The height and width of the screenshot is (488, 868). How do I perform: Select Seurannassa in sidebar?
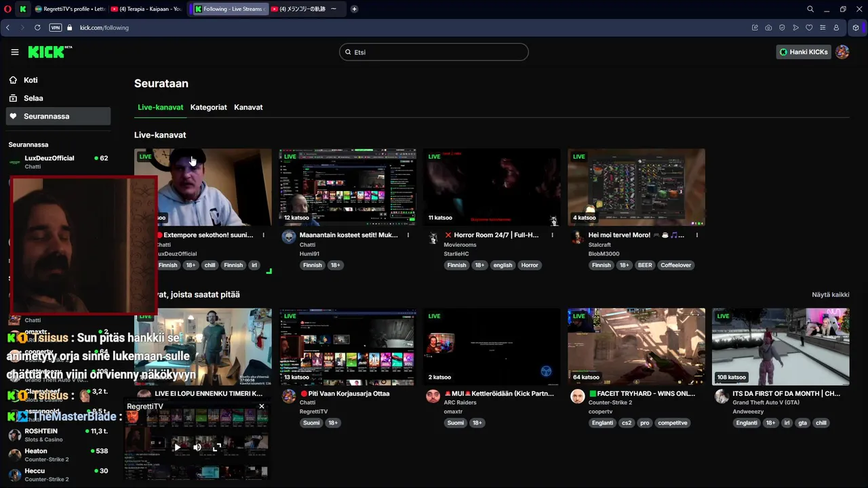pyautogui.click(x=58, y=116)
